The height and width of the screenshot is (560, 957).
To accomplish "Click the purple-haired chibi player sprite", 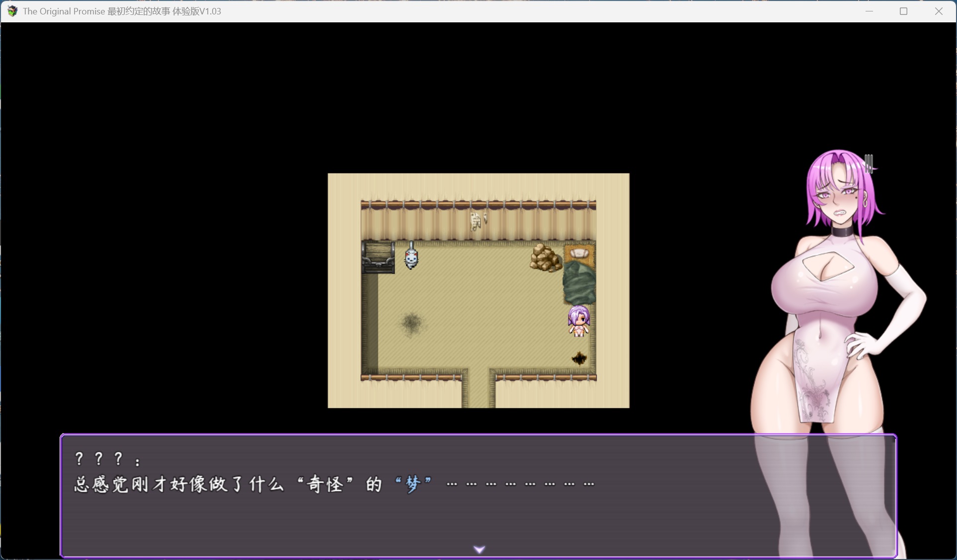I will coord(578,321).
